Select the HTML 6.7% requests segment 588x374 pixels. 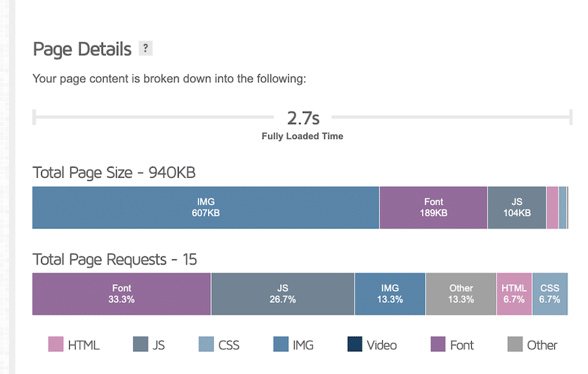click(514, 294)
